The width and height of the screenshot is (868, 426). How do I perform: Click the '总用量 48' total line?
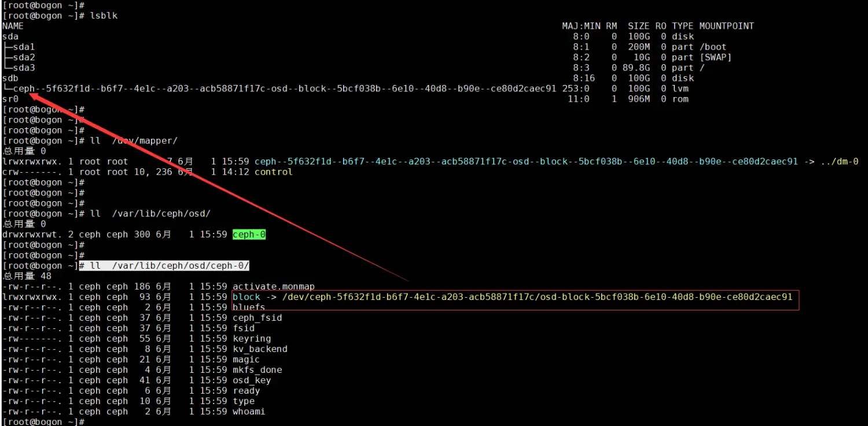click(27, 276)
